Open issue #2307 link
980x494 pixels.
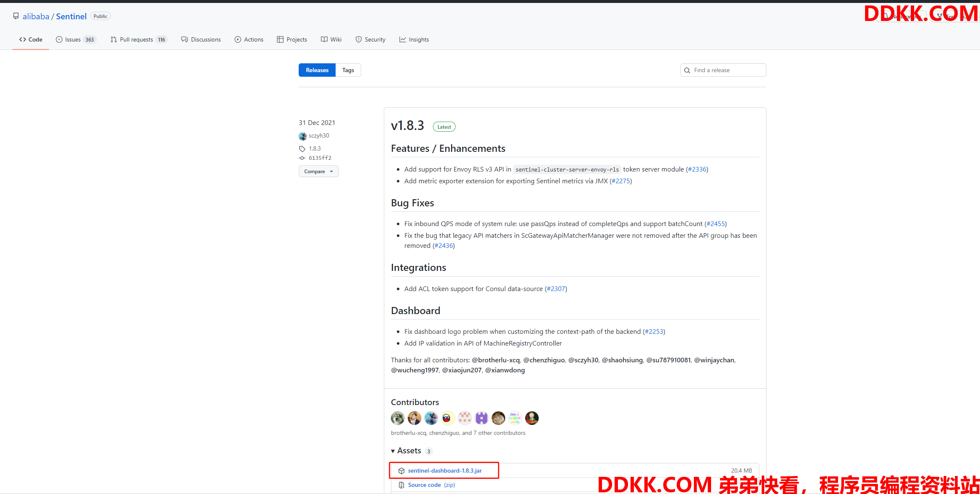[556, 289]
